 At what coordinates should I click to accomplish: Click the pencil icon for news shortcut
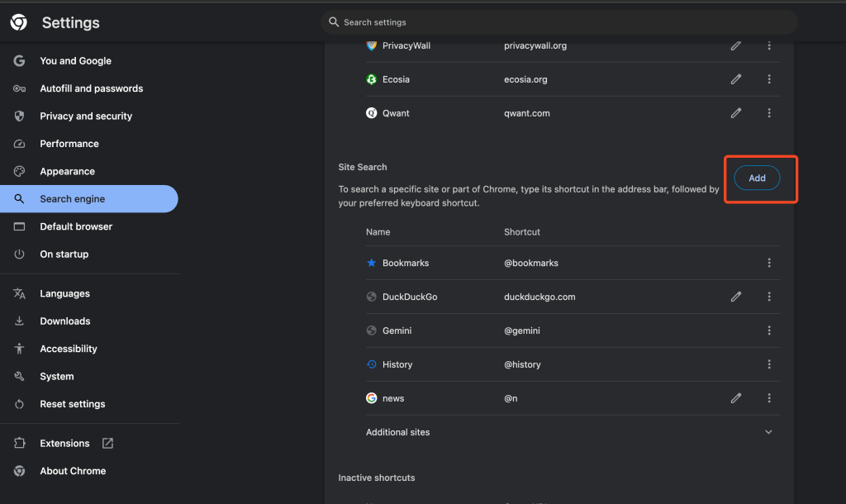coord(736,398)
